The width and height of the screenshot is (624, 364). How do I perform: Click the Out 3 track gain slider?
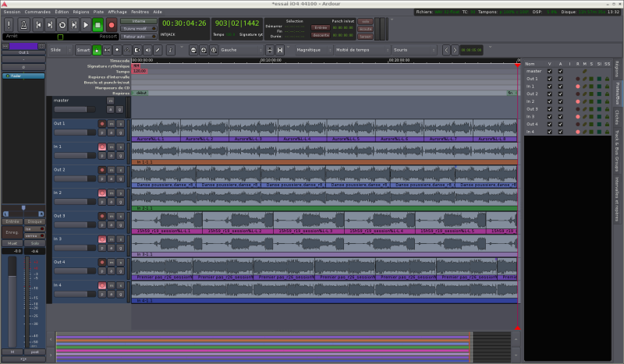pos(75,224)
